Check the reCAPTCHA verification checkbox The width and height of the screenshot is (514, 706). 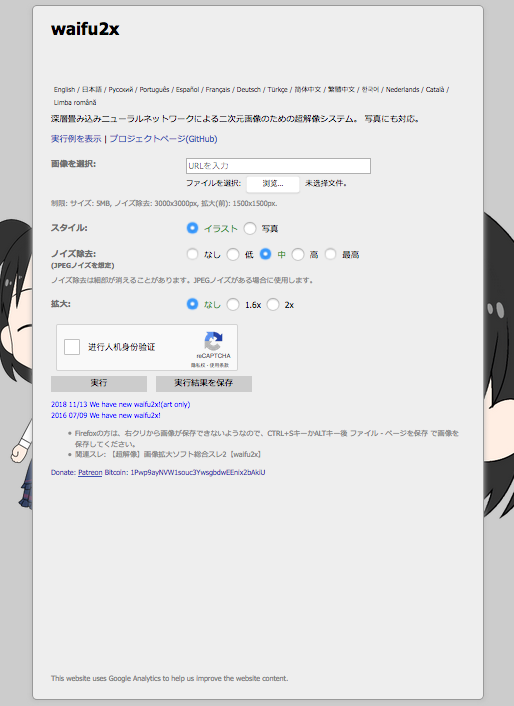tap(72, 347)
